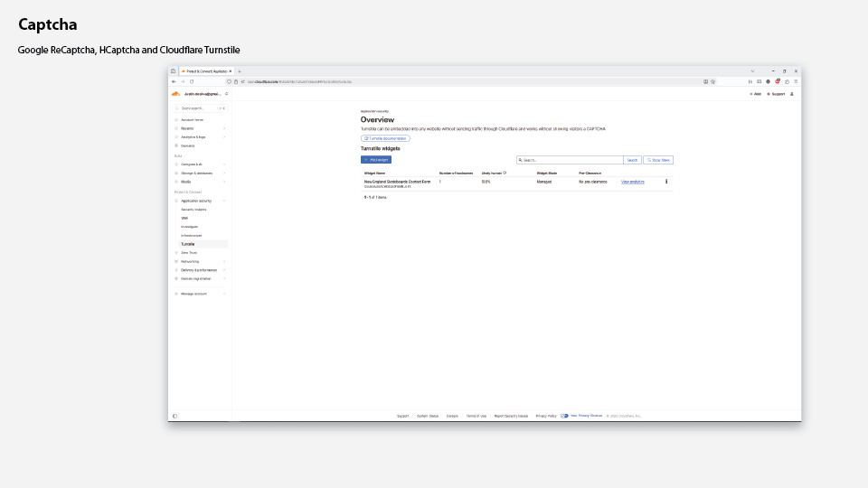This screenshot has width=868, height=488.
Task: Click the user profile icon
Action: (x=792, y=94)
